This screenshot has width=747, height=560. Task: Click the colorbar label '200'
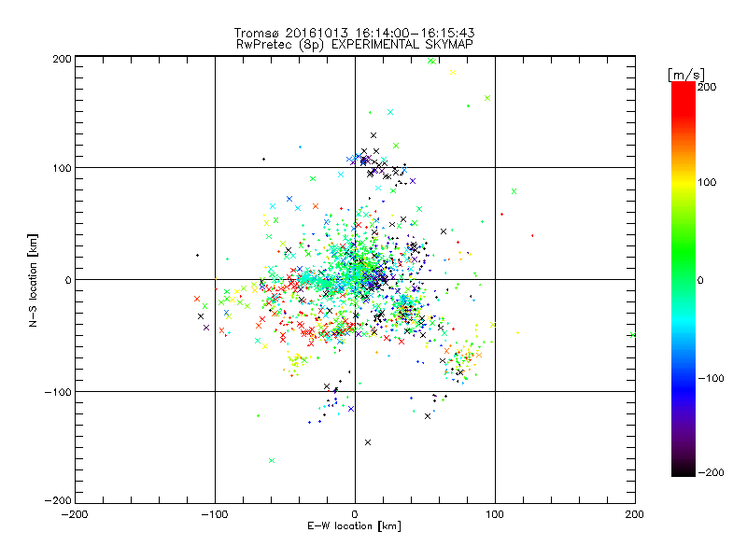coord(707,87)
